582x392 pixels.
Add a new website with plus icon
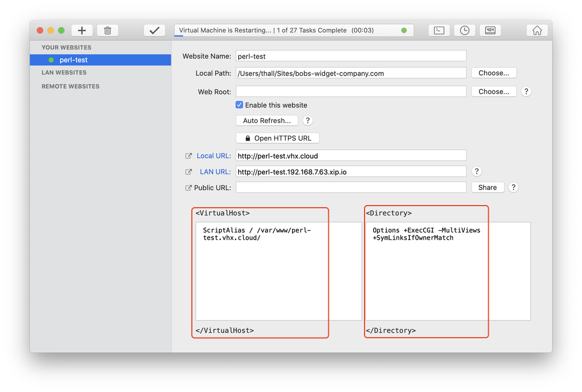tap(82, 30)
